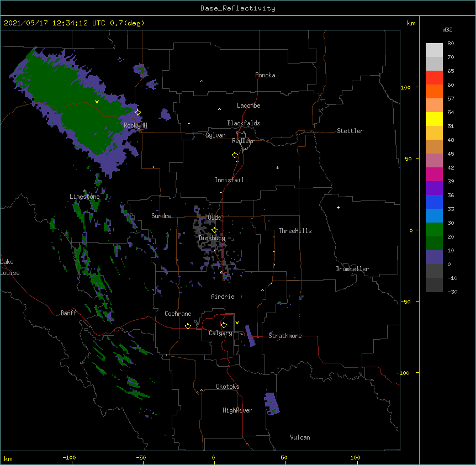Select the yellow legend swatch
The height and width of the screenshot is (465, 476).
[434, 119]
